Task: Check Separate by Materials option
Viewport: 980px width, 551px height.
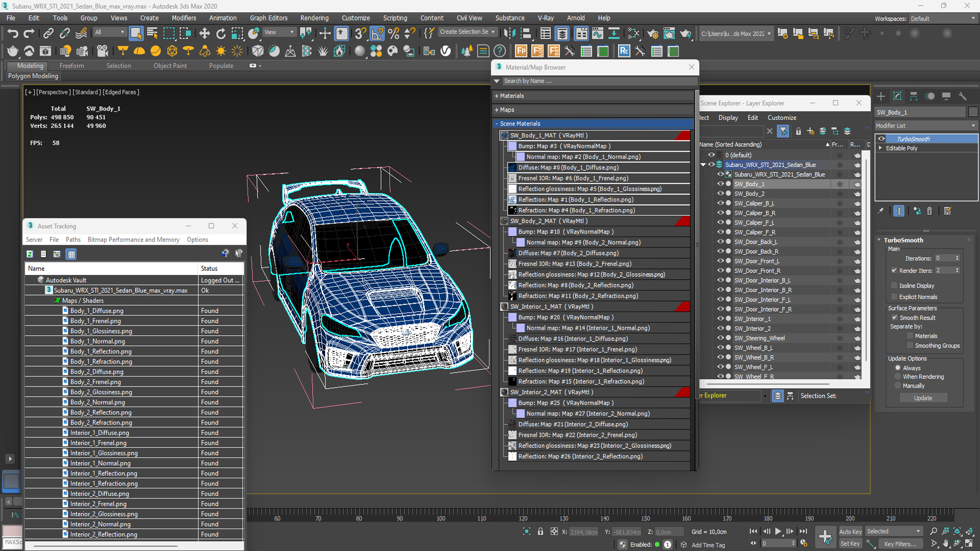Action: coord(910,336)
